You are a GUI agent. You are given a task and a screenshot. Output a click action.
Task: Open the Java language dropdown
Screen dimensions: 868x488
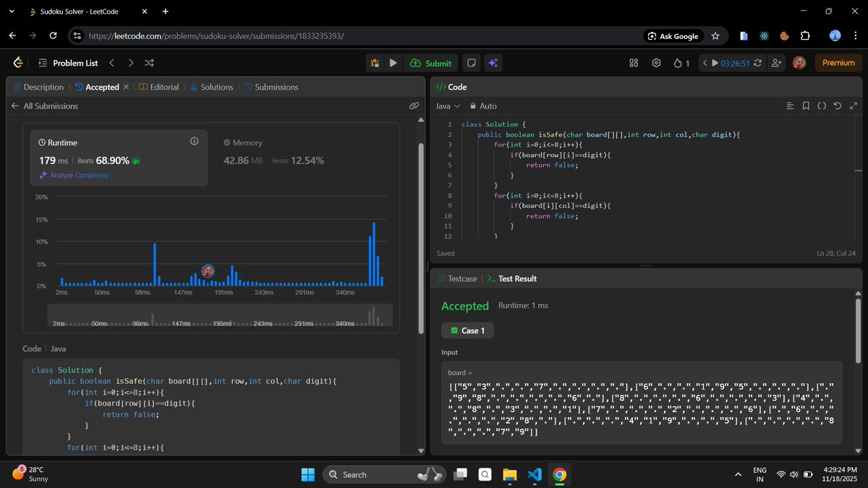pyautogui.click(x=447, y=106)
